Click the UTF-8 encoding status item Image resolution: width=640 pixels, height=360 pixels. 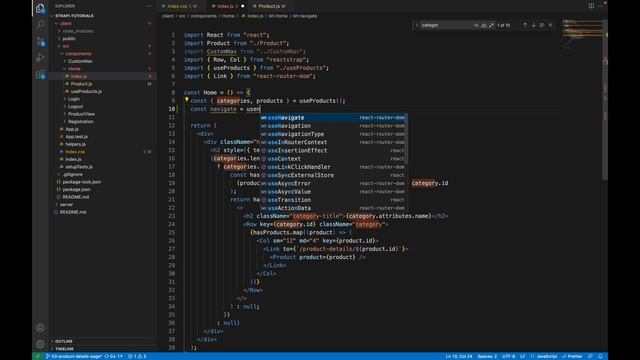click(x=508, y=356)
